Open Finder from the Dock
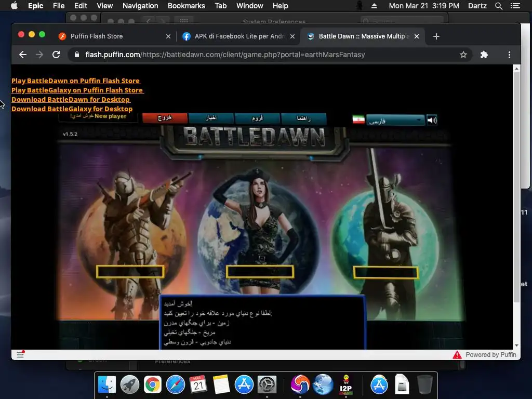 [107, 385]
